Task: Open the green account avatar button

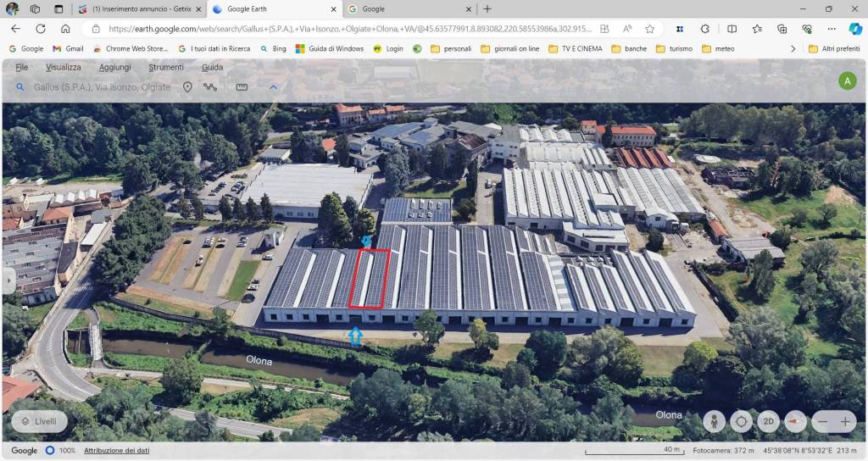Action: (x=847, y=81)
